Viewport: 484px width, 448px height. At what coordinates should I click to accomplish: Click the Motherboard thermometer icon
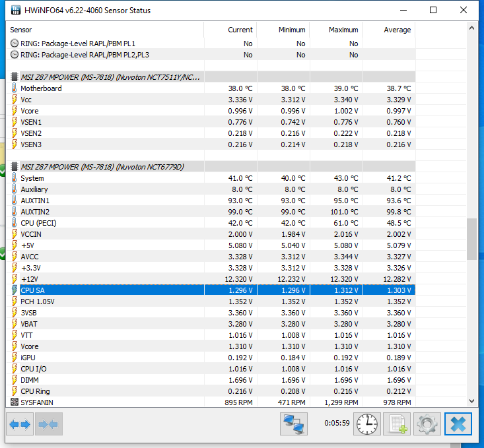click(15, 88)
